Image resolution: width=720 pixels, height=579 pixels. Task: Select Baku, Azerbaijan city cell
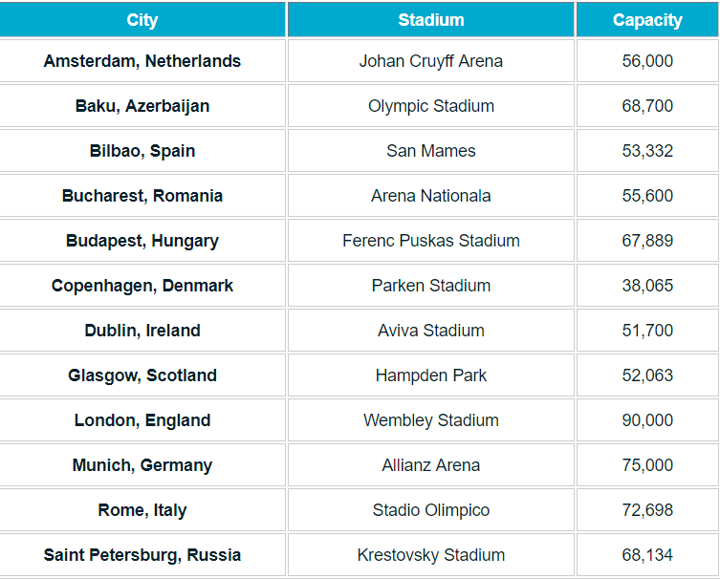click(x=142, y=106)
